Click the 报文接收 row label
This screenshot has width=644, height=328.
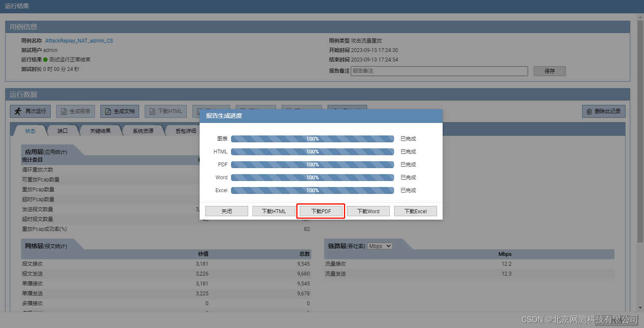pyautogui.click(x=33, y=264)
